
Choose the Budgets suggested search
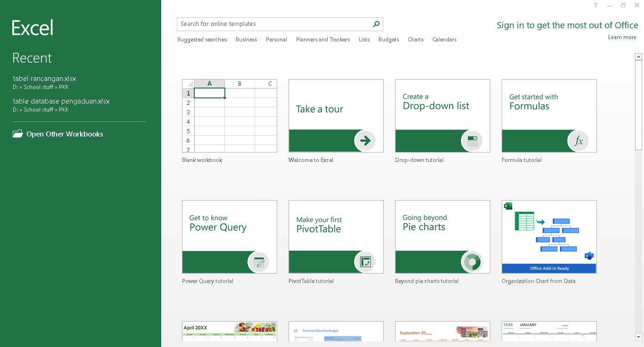pos(388,40)
